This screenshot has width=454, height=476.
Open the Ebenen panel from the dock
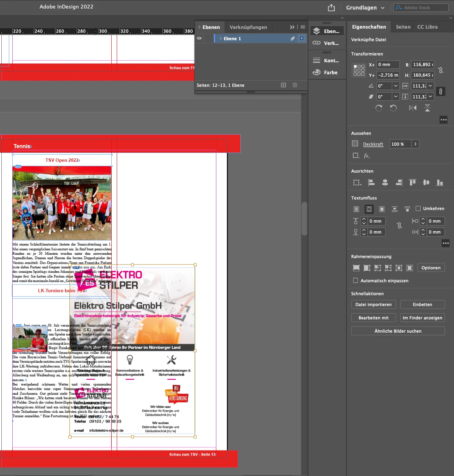click(327, 31)
